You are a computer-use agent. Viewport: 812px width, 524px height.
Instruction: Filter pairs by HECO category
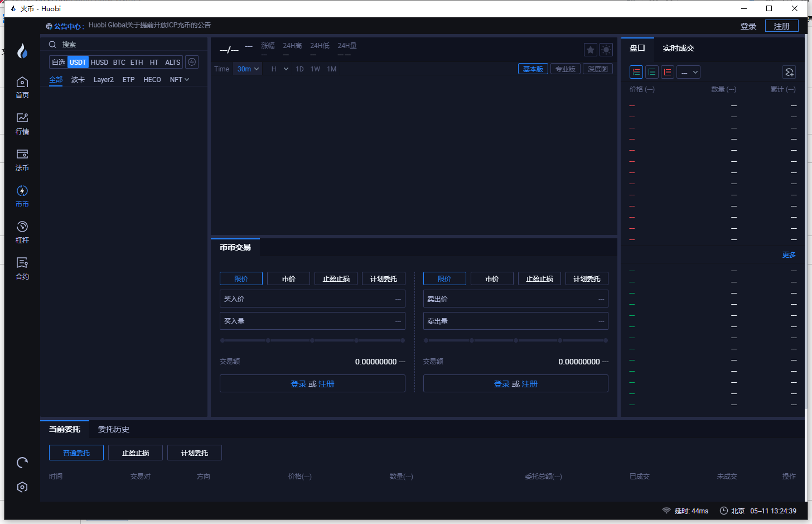152,80
